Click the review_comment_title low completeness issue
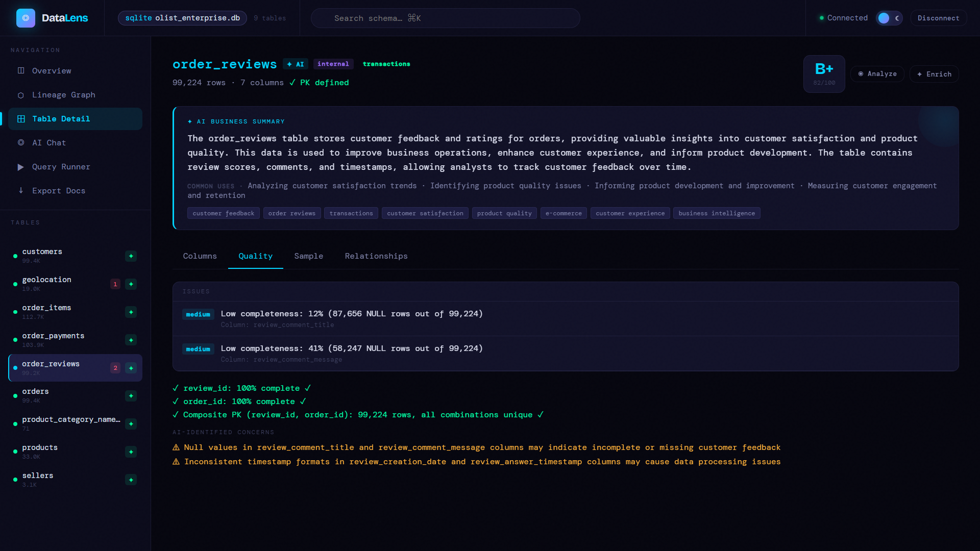This screenshot has width=980, height=551. 566,319
